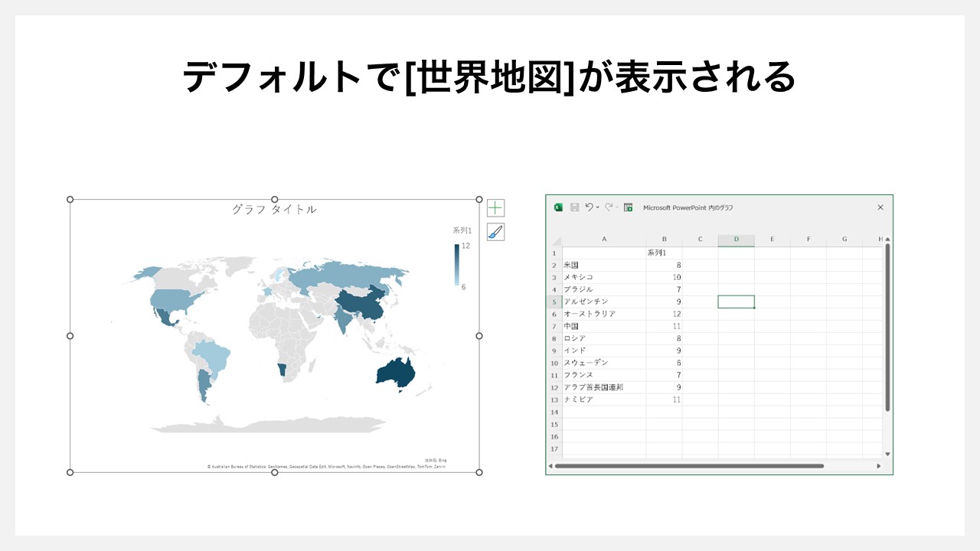
Task: Click the color scale legend on the map
Action: [457, 264]
